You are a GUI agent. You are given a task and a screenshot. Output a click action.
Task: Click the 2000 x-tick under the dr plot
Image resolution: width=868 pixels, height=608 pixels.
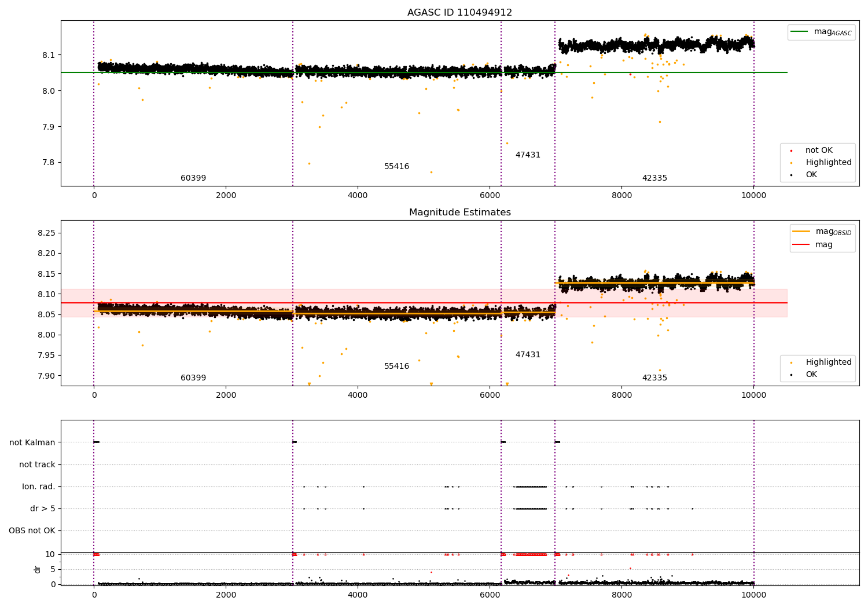pos(226,595)
